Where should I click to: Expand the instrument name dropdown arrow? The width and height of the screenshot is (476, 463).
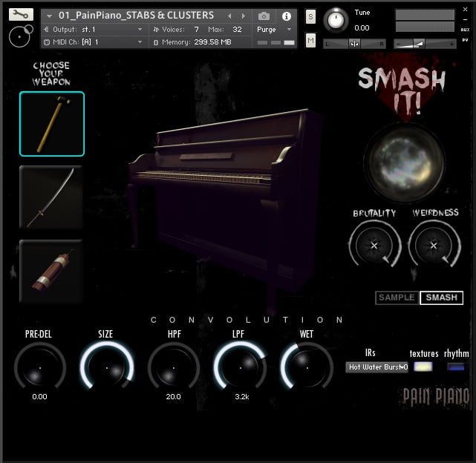50,16
